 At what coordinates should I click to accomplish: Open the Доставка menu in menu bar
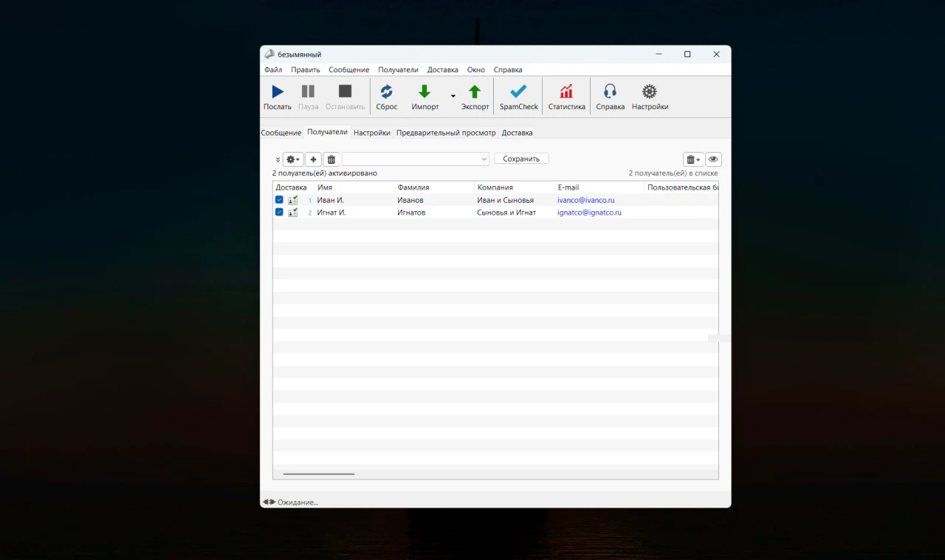(x=443, y=69)
